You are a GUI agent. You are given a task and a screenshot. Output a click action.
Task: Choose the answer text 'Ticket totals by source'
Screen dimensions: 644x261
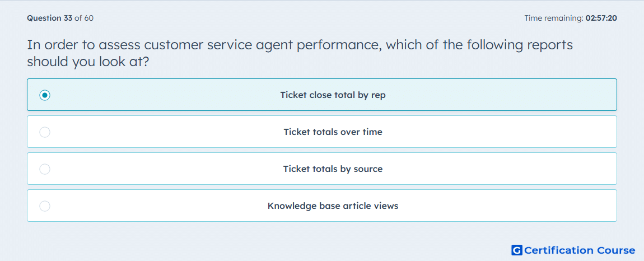point(333,169)
